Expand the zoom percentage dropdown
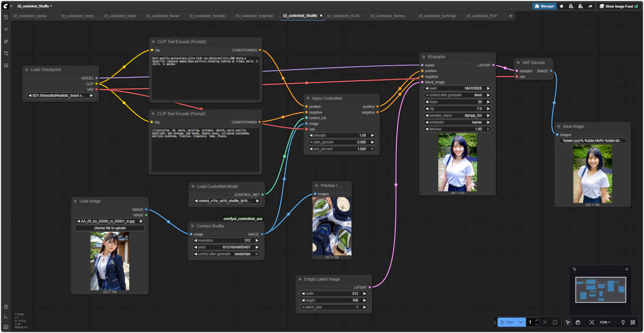The height and width of the screenshot is (333, 644). pyautogui.click(x=605, y=322)
